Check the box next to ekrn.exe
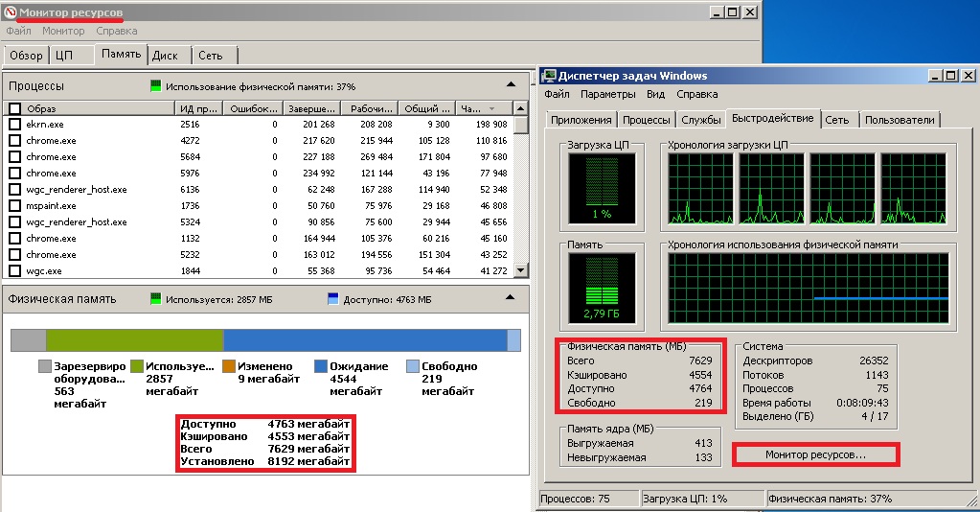980x512 pixels. [x=14, y=125]
